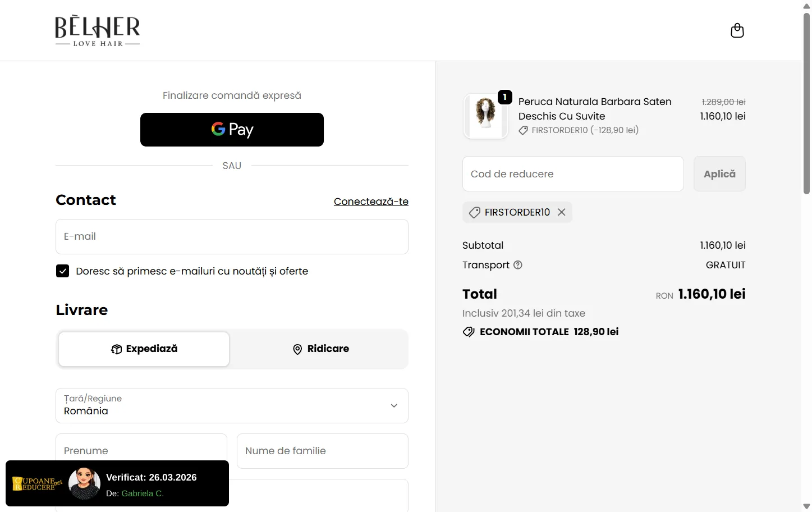The height and width of the screenshot is (512, 812).
Task: Open the shopping bag cart icon
Action: (x=737, y=30)
